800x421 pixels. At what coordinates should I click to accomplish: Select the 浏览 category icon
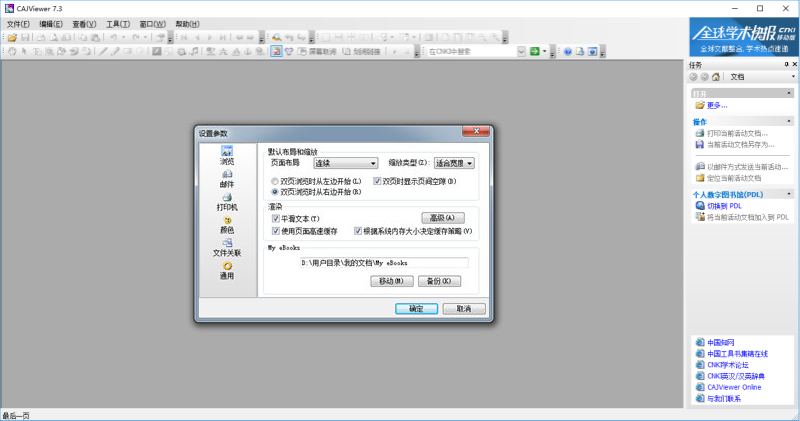coord(226,152)
